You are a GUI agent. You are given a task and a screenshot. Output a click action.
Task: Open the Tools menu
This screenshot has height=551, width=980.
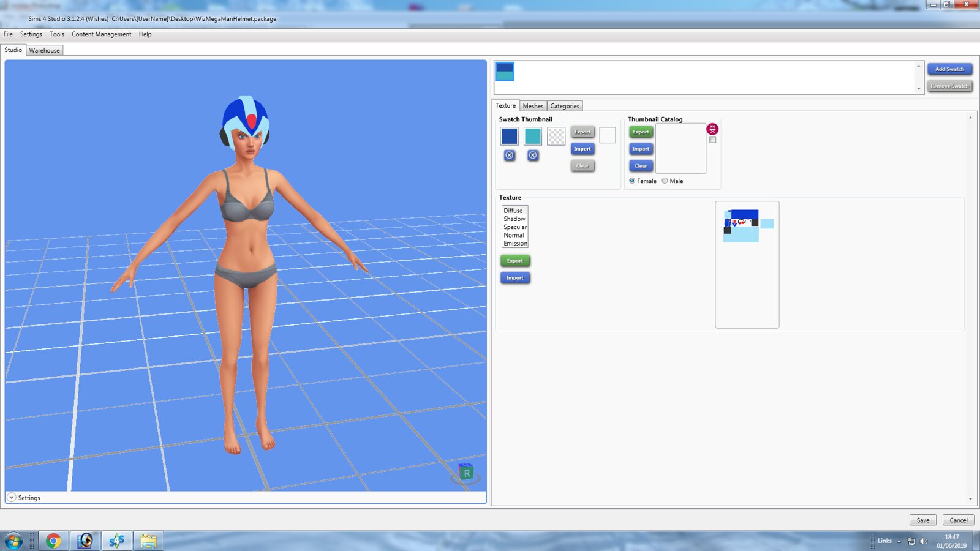click(x=57, y=34)
